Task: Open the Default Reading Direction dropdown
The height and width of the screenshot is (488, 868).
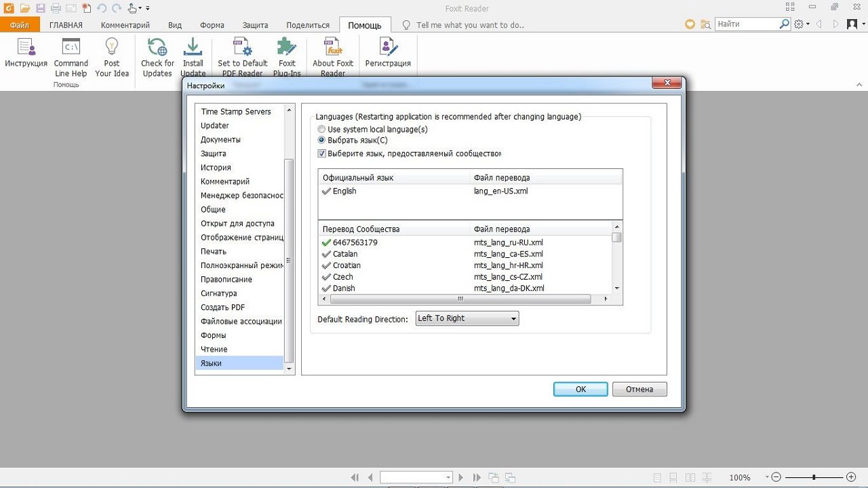Action: pyautogui.click(x=467, y=318)
